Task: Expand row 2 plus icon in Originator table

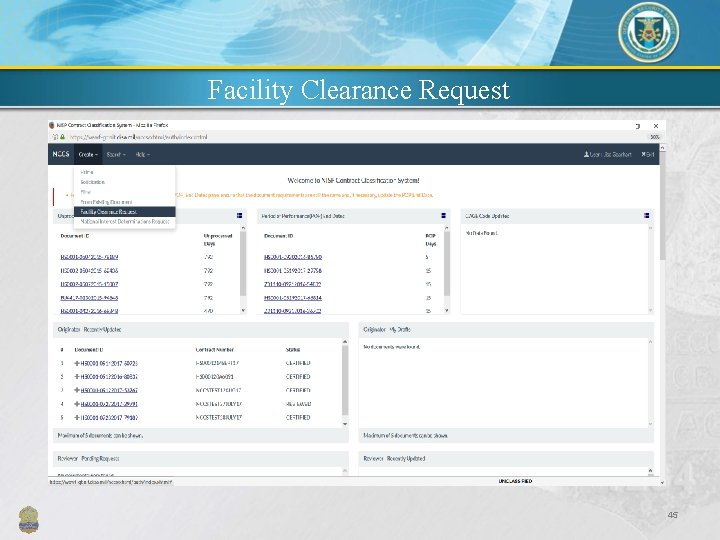Action: 77,377
